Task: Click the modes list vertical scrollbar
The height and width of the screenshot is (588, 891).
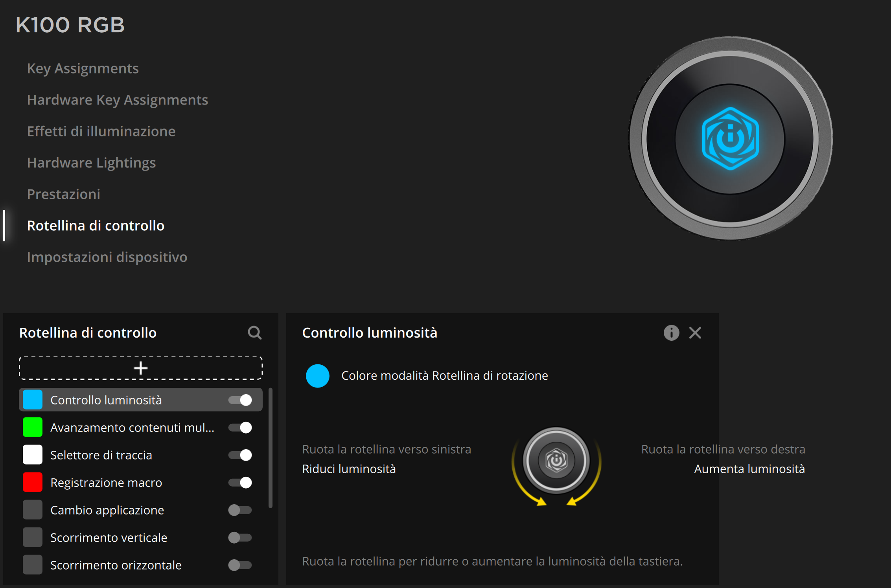Action: coord(271,448)
